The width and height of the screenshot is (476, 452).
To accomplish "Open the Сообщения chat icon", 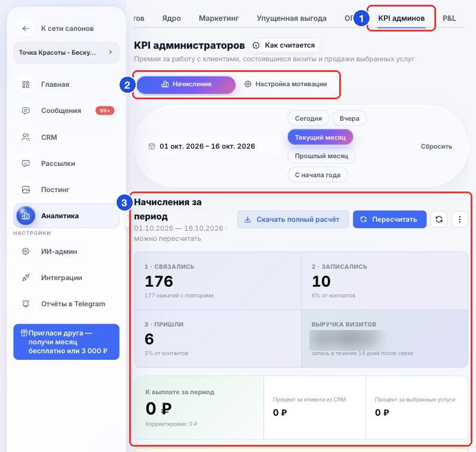I will pyautogui.click(x=26, y=111).
